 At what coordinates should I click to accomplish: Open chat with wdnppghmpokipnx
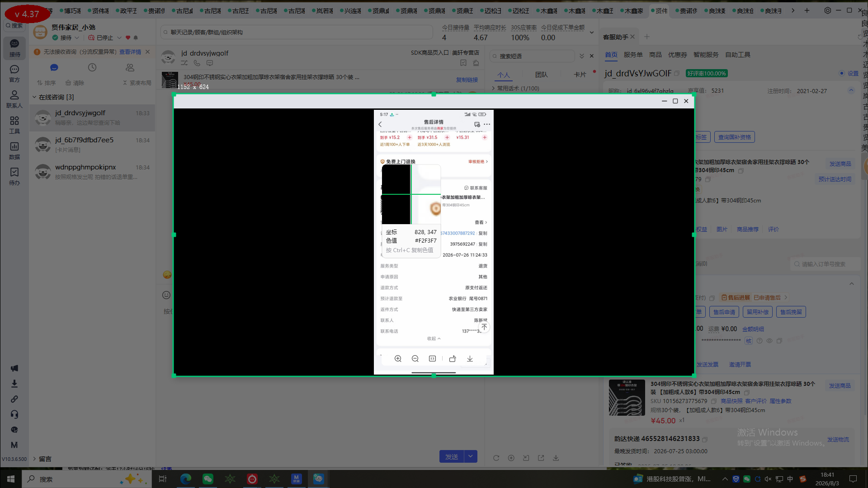[x=92, y=172]
